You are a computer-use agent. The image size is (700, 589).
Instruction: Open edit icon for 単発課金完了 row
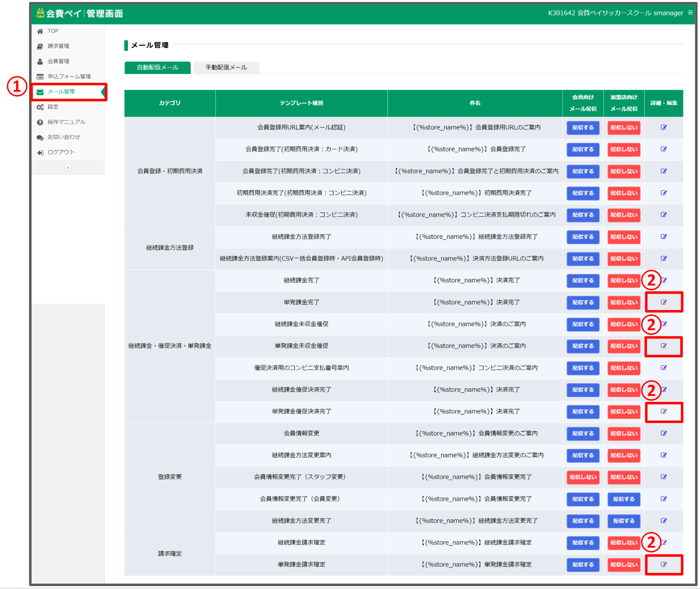[663, 302]
